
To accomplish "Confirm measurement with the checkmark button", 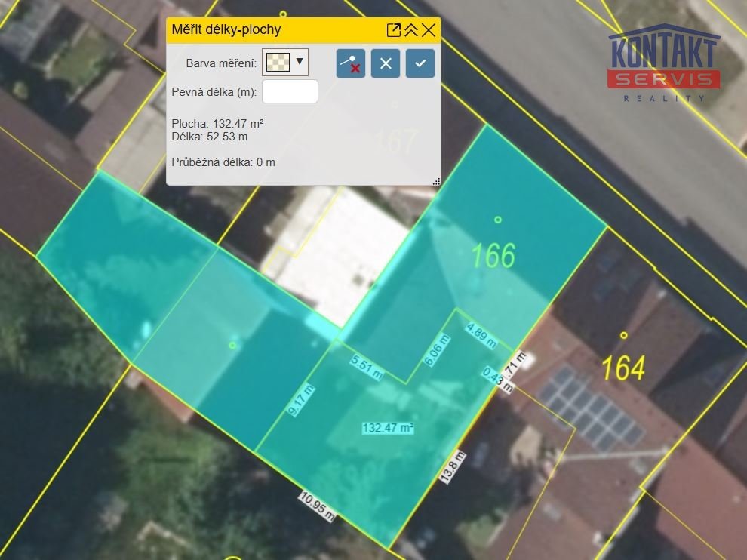I will tap(420, 63).
